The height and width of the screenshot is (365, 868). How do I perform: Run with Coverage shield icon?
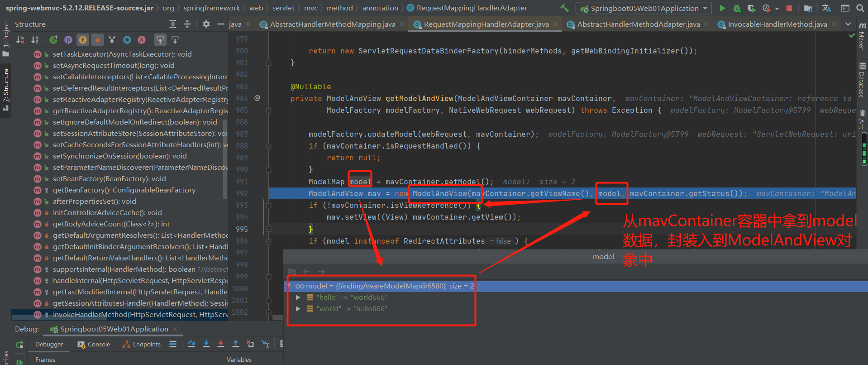pos(751,8)
